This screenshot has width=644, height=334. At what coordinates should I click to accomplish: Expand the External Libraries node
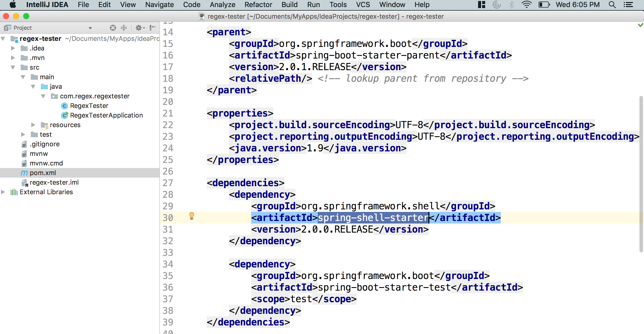[x=3, y=192]
